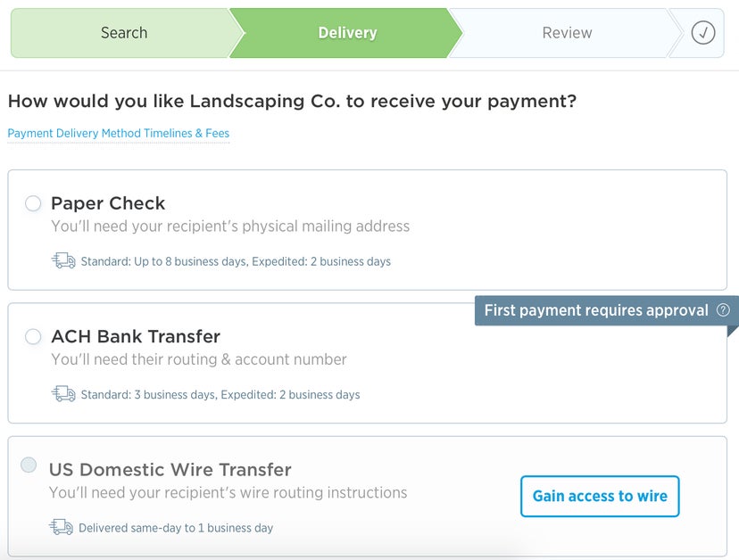Screen dimensions: 739x560
Task: Select the ACH Bank Transfer radio button
Action: point(33,337)
